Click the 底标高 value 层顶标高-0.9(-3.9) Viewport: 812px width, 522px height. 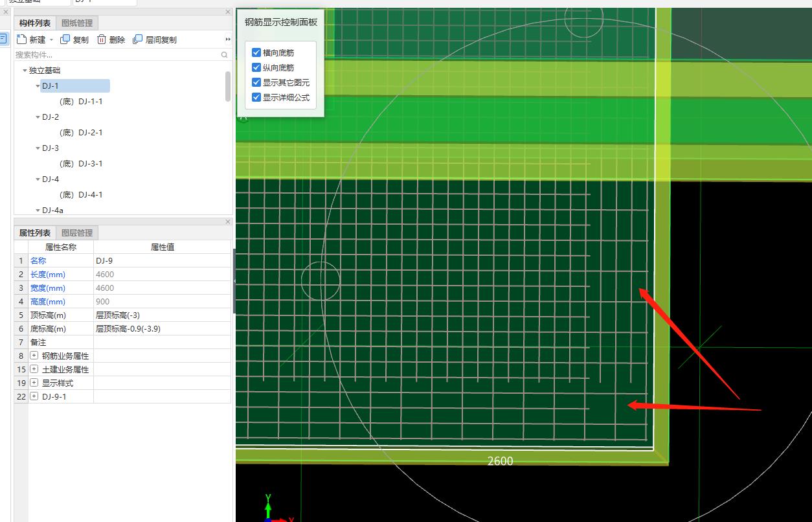pos(162,328)
